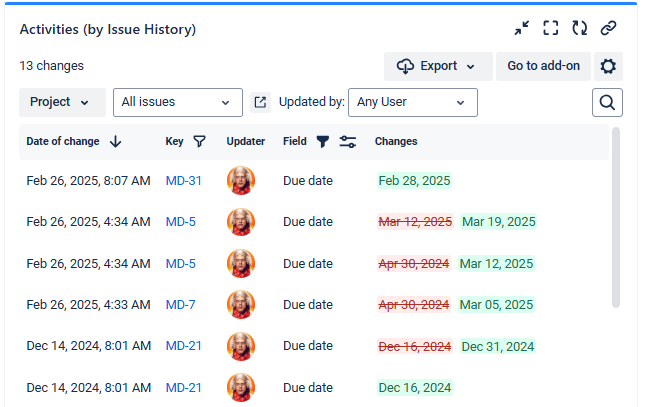Click the vertical scrollbar of the table
Screen dimensions: 645x407
pyautogui.click(x=616, y=218)
